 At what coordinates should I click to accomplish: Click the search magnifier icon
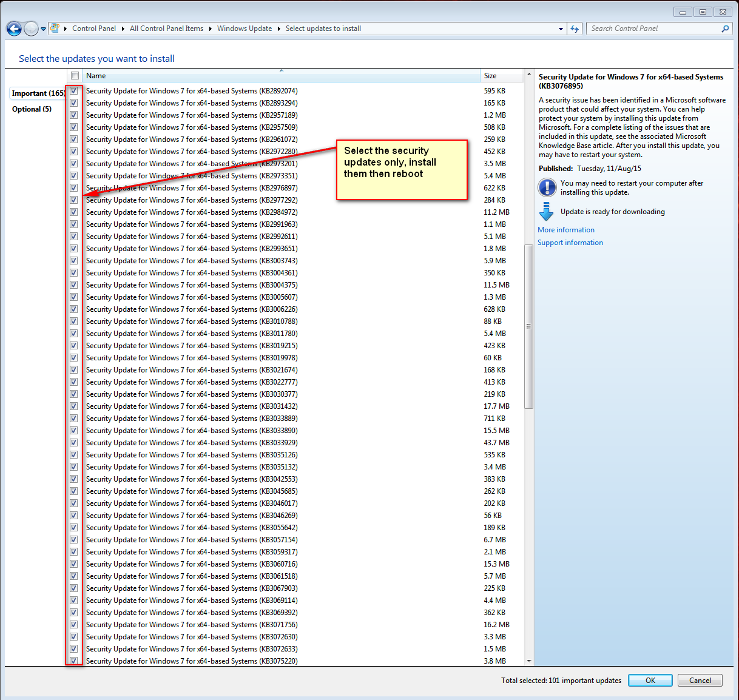(725, 29)
